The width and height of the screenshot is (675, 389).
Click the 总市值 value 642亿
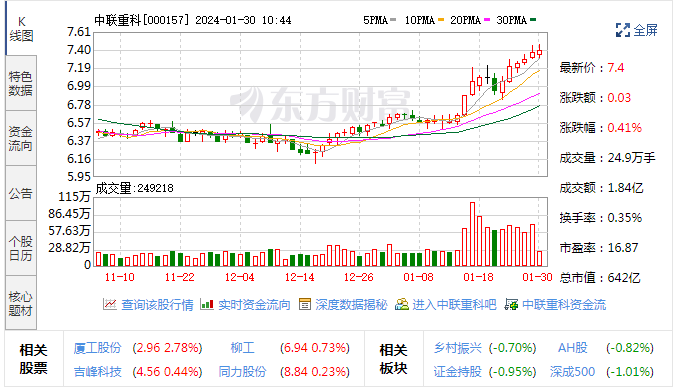[624, 278]
